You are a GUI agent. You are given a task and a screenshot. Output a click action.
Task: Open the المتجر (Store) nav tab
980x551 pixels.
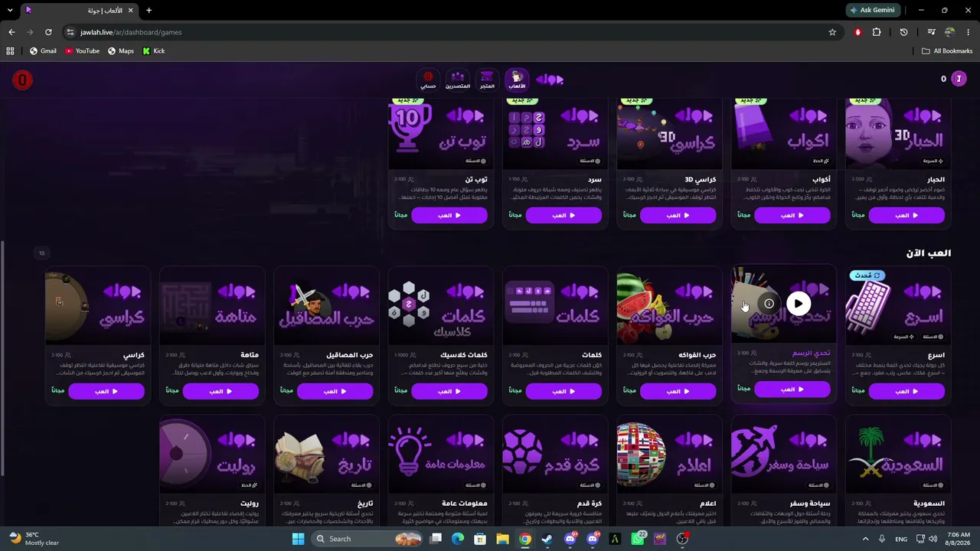(487, 79)
